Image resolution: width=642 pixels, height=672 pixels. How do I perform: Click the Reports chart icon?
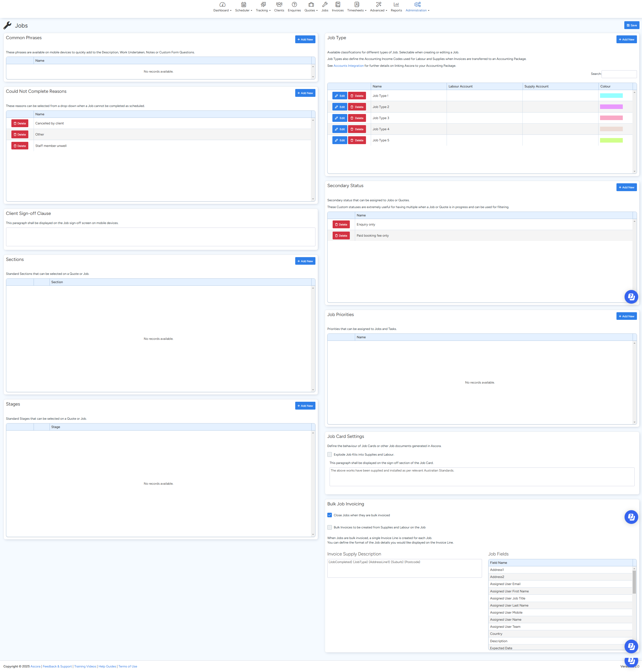(x=396, y=5)
